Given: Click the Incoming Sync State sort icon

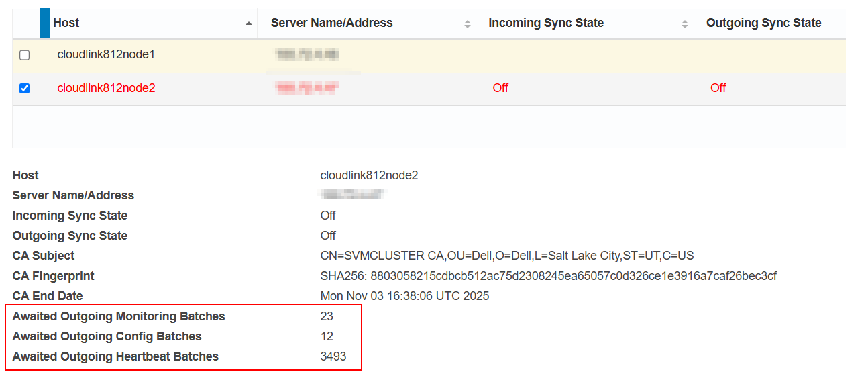Looking at the screenshot, I should [684, 24].
